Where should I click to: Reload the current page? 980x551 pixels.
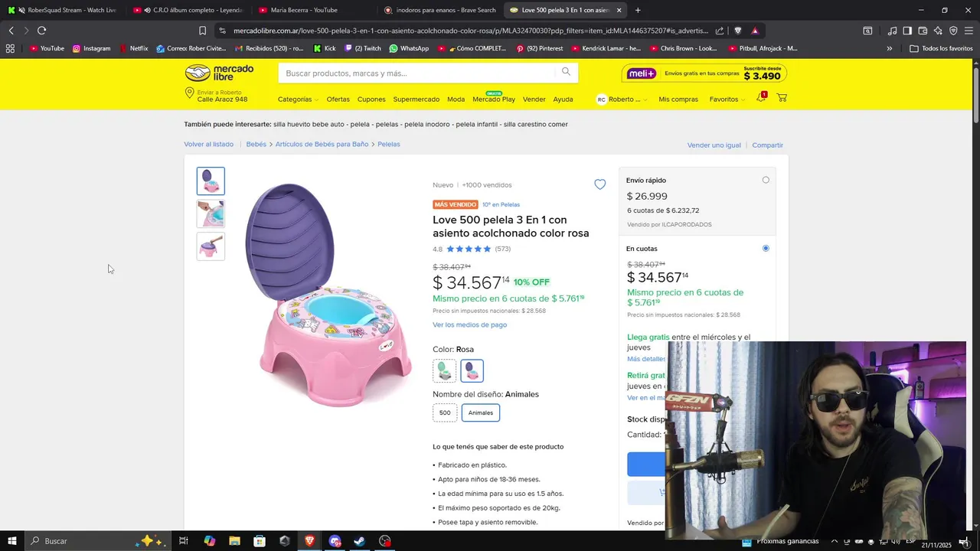click(x=41, y=31)
